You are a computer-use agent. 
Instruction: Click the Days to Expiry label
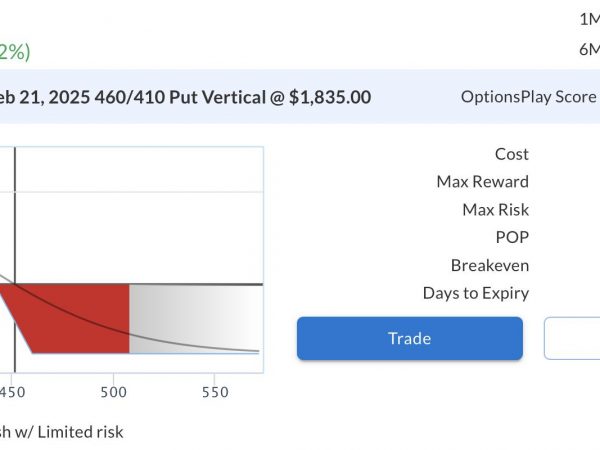click(476, 293)
